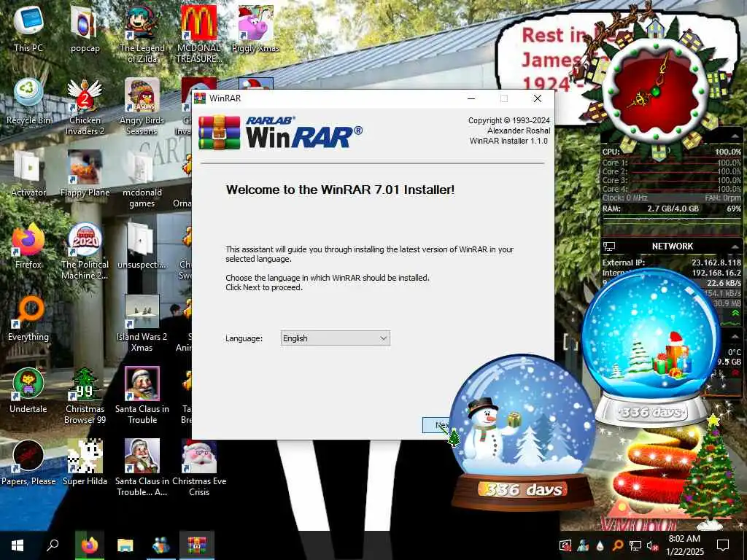Select the Angry Birds Seasons shortcut
This screenshot has width=747, height=560.
point(142,106)
